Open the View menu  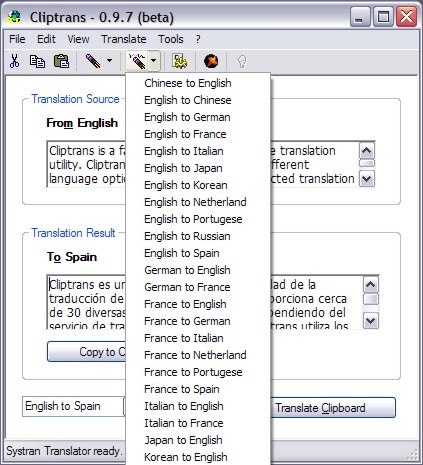pyautogui.click(x=78, y=39)
